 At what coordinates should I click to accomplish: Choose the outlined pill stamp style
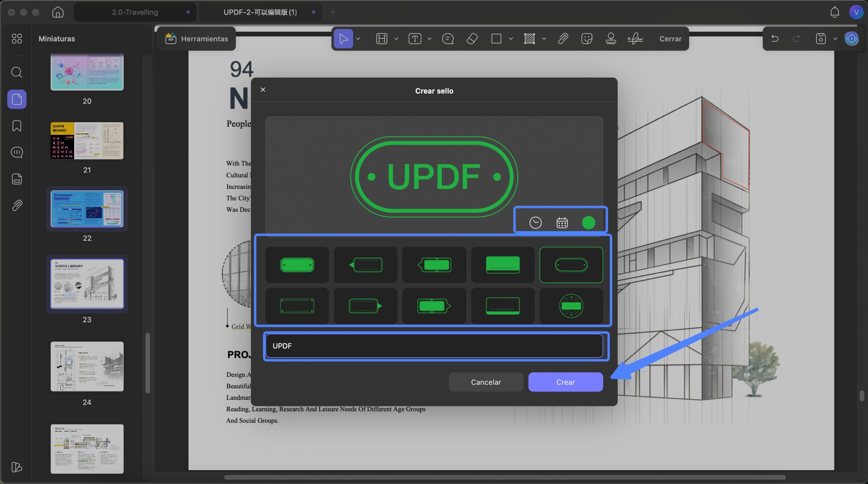coord(571,265)
